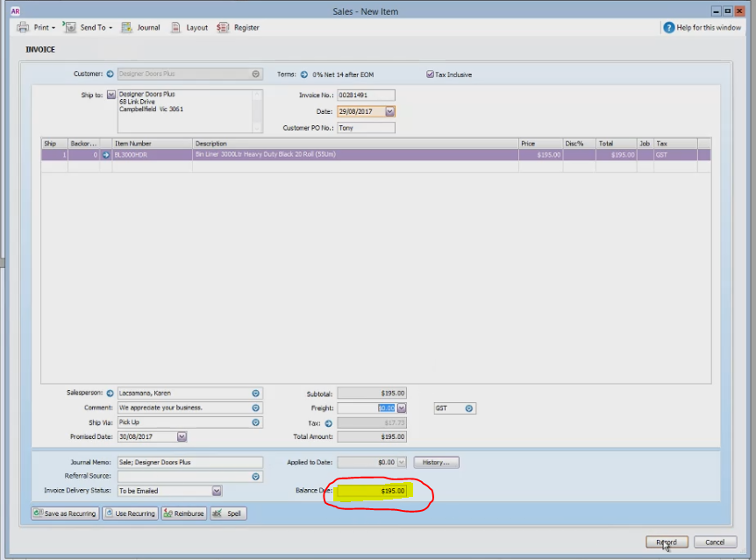Click the Layout toolbar icon
756x560 pixels.
click(176, 27)
